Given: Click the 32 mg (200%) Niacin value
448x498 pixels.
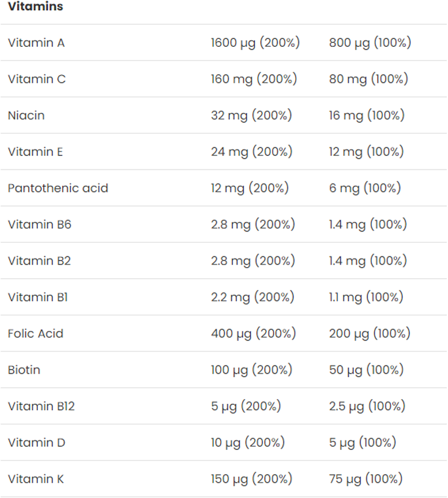Looking at the screenshot, I should (x=251, y=115).
